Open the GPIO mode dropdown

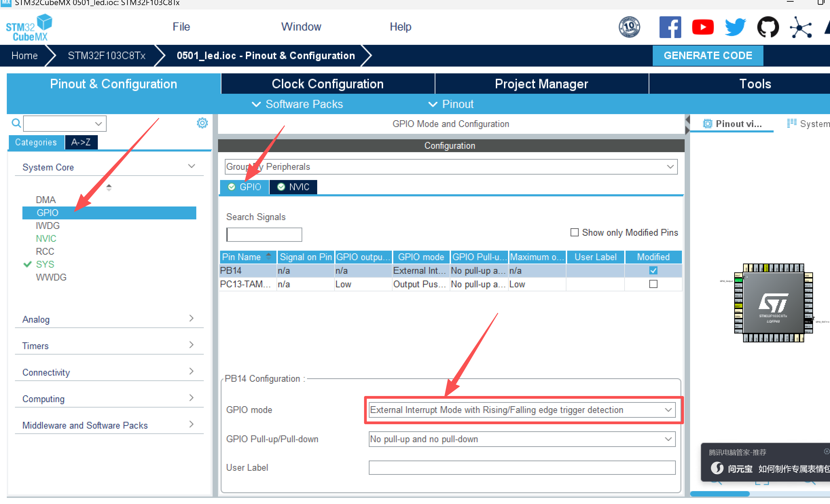click(522, 410)
